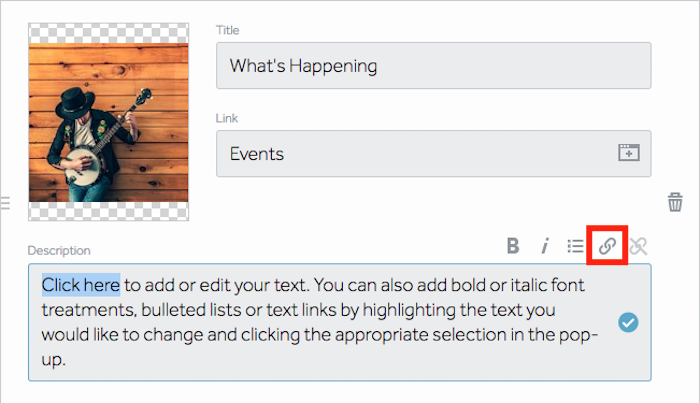
Task: Confirm description with the blue checkmark
Action: pos(628,322)
